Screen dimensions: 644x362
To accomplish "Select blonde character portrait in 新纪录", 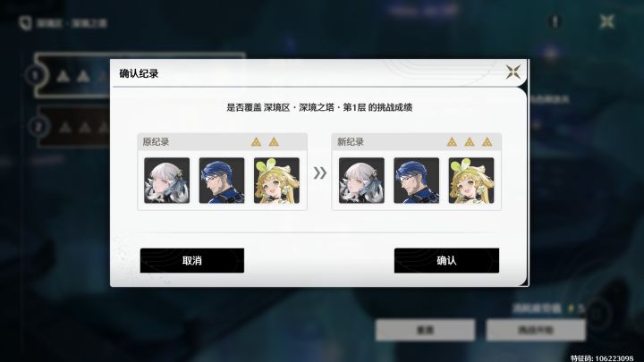I will coord(471,181).
